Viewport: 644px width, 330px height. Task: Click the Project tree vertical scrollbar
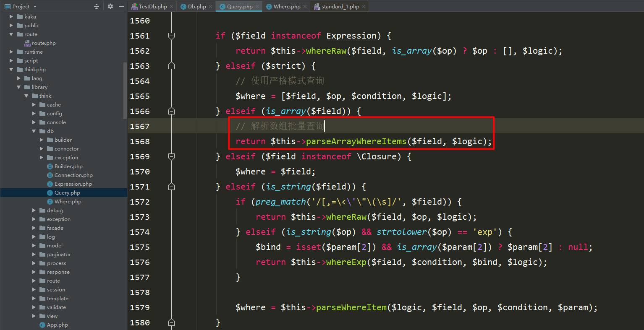[125, 90]
